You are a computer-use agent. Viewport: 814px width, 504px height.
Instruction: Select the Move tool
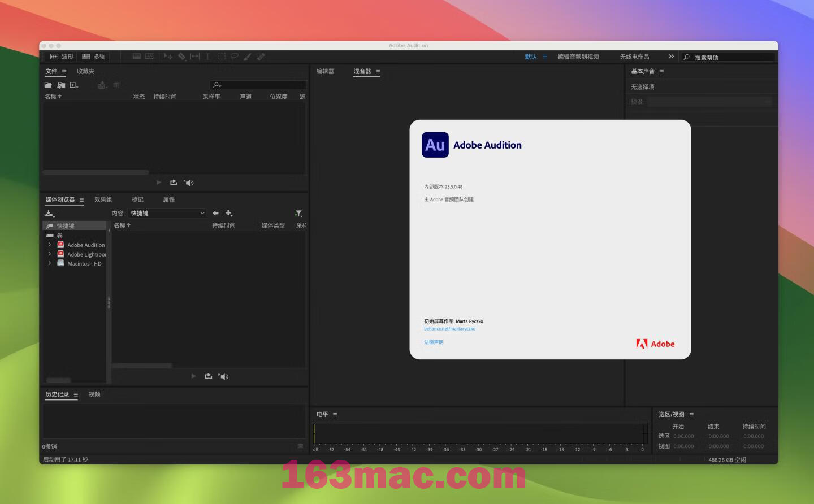[x=168, y=57]
